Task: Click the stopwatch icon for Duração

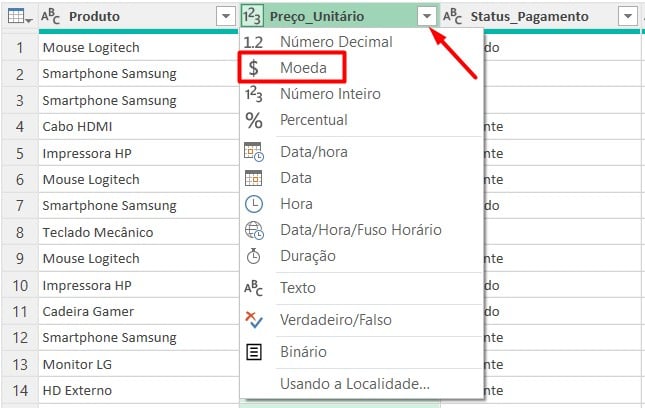Action: point(254,256)
